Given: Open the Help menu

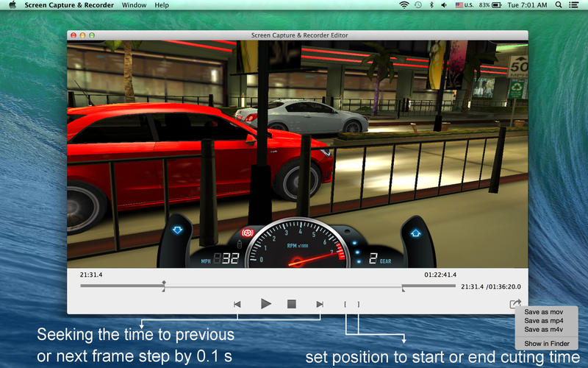Looking at the screenshot, I should (x=162, y=5).
